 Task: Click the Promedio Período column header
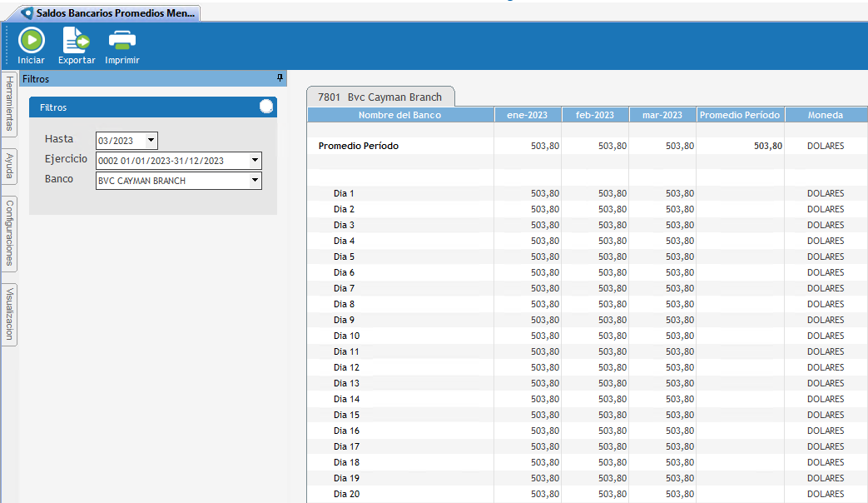click(740, 115)
